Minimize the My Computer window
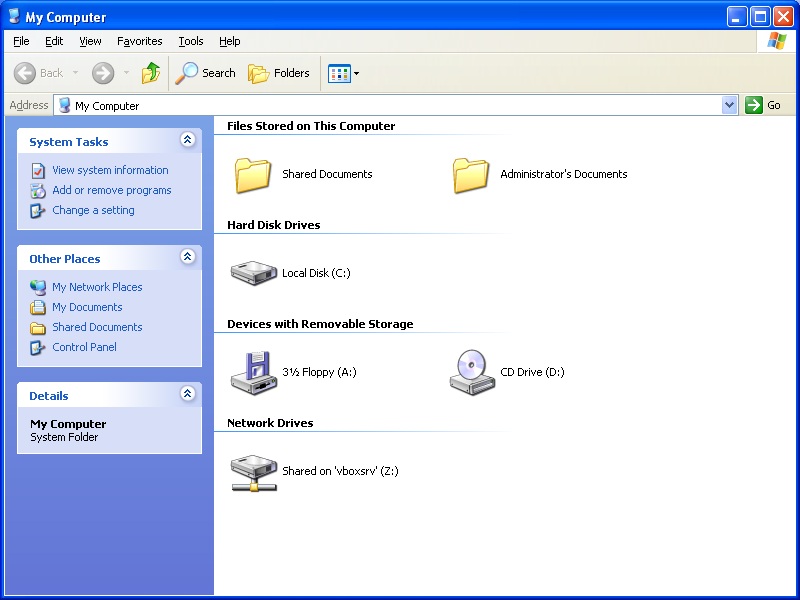800x600 pixels. pyautogui.click(x=736, y=17)
